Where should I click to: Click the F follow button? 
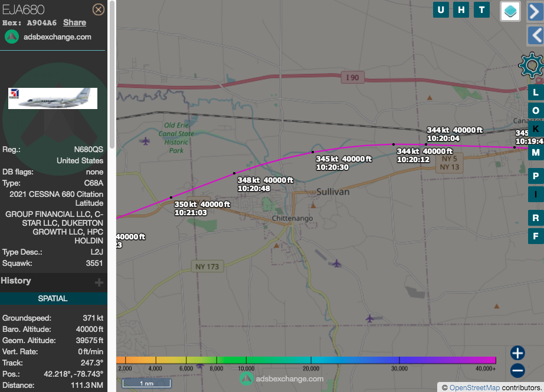pos(536,236)
